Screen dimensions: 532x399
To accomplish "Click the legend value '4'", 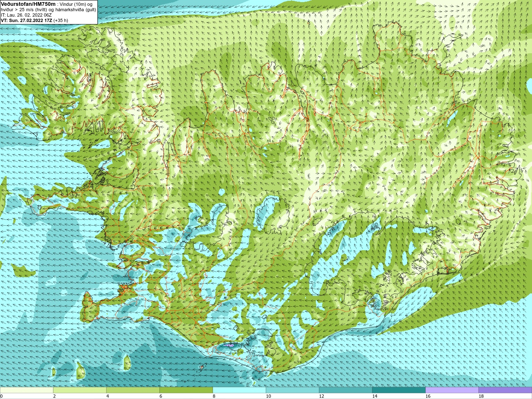I will tap(107, 396).
